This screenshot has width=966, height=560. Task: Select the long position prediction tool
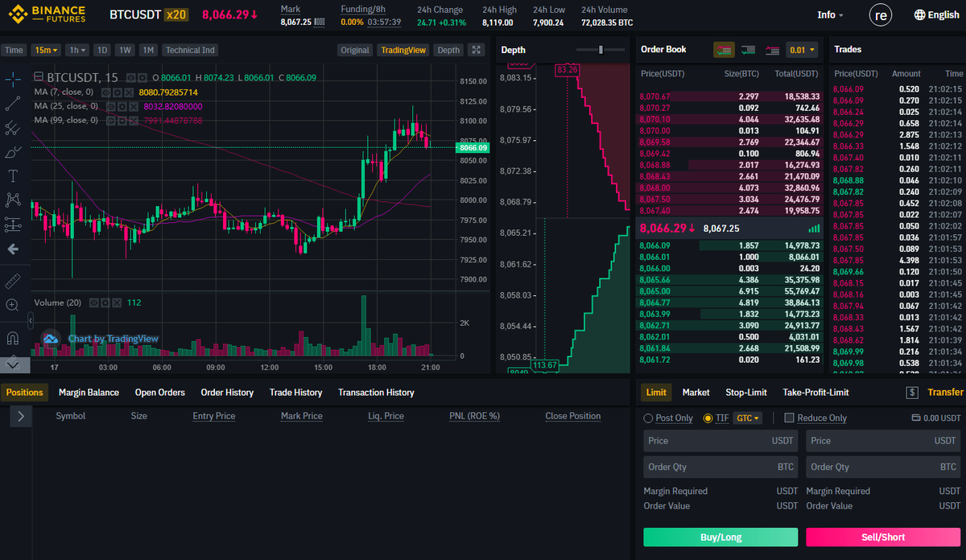click(x=13, y=224)
